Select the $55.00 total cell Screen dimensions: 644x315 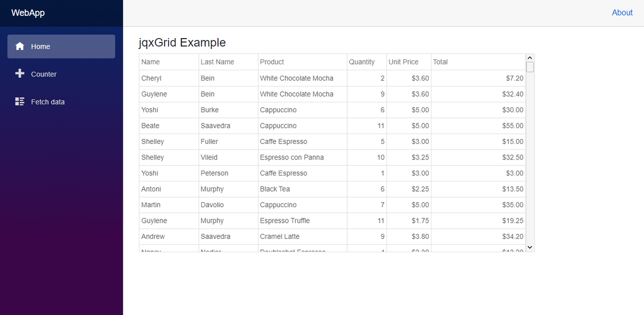pyautogui.click(x=479, y=126)
